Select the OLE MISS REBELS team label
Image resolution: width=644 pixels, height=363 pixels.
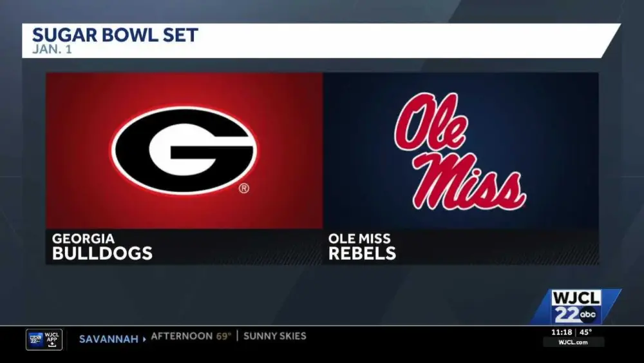[362, 246]
